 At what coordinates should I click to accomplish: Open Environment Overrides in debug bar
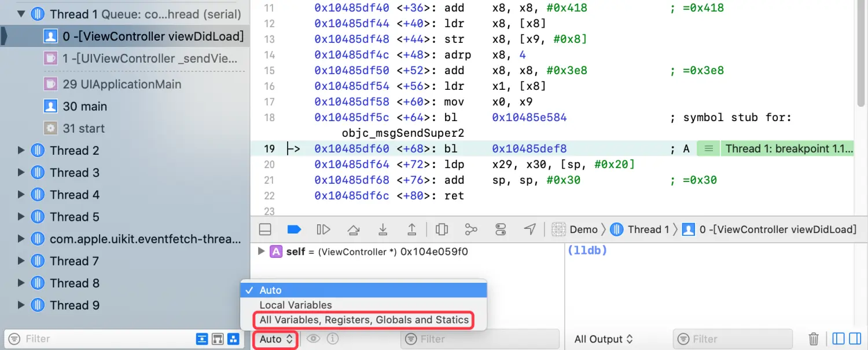coord(501,229)
